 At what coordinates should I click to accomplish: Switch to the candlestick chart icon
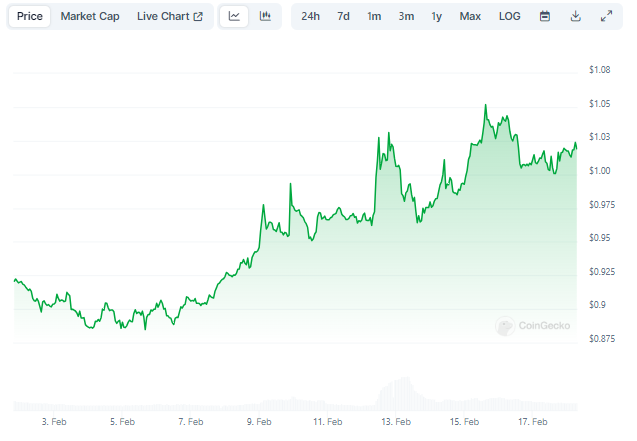[265, 16]
